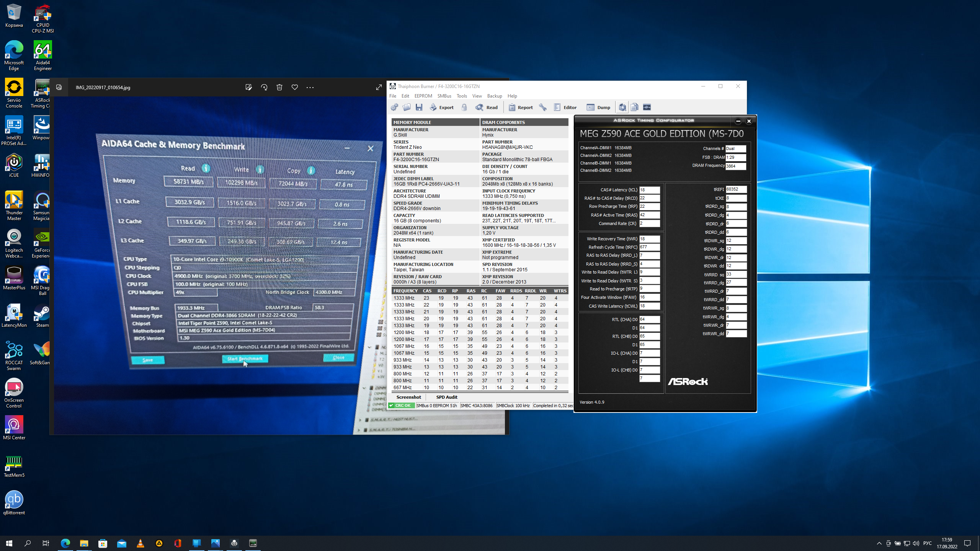Viewport: 980px width, 551px height.
Task: Click the wrench icon next to Report
Action: pyautogui.click(x=543, y=108)
